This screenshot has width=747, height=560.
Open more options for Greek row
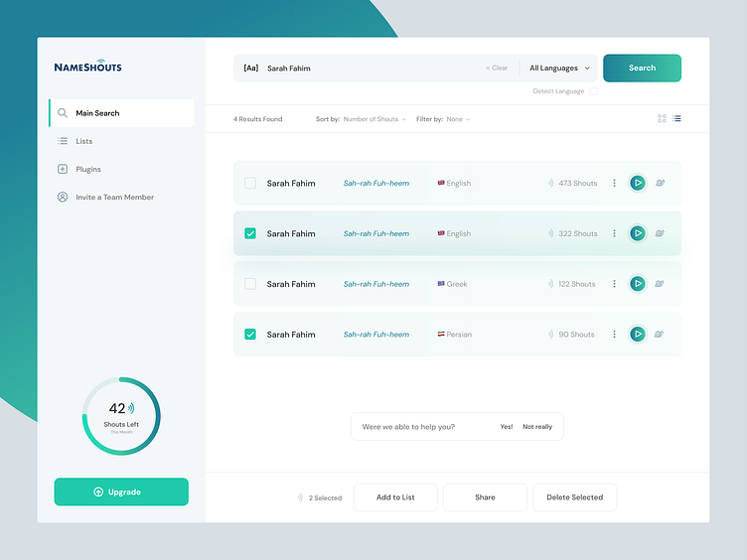point(614,284)
